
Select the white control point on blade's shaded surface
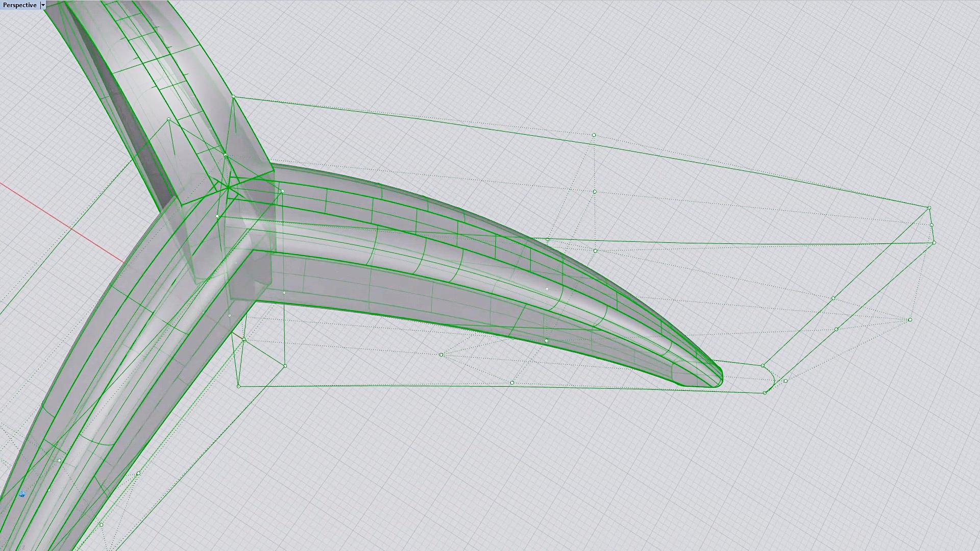pyautogui.click(x=547, y=289)
